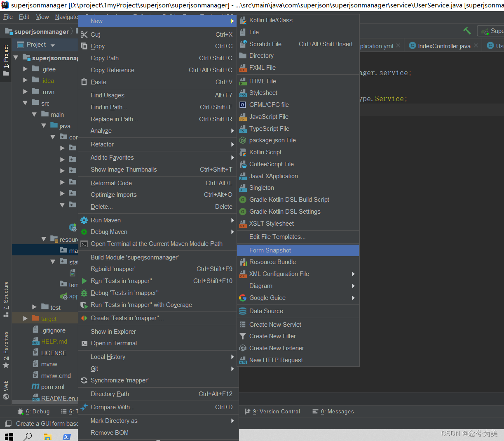Choose Directory in New submenu
This screenshot has width=504, height=441.
click(x=298, y=56)
